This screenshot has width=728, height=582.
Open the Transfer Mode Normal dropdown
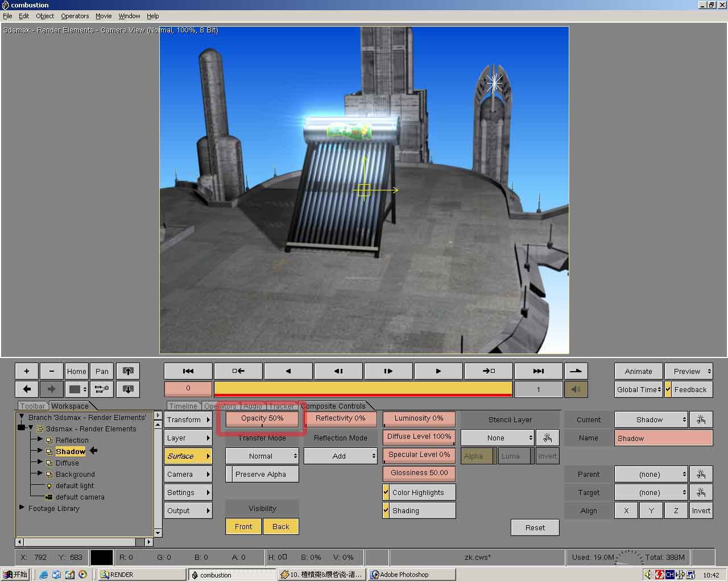262,456
